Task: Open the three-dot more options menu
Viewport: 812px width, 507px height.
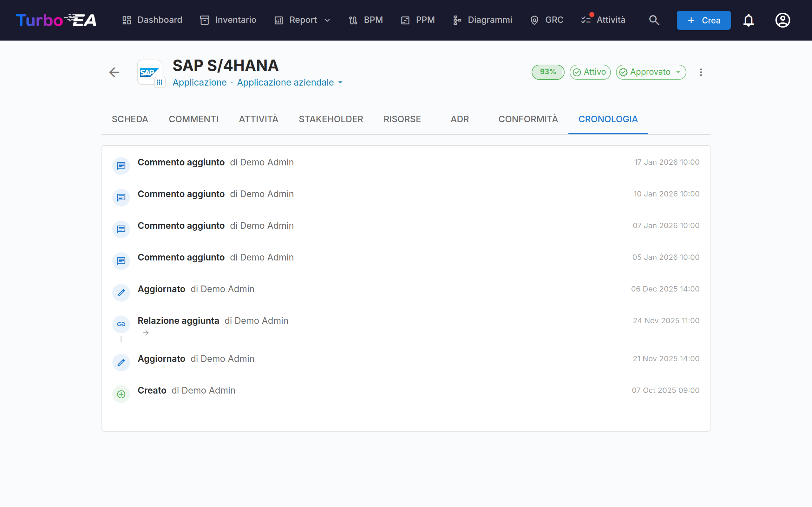Action: coord(701,72)
